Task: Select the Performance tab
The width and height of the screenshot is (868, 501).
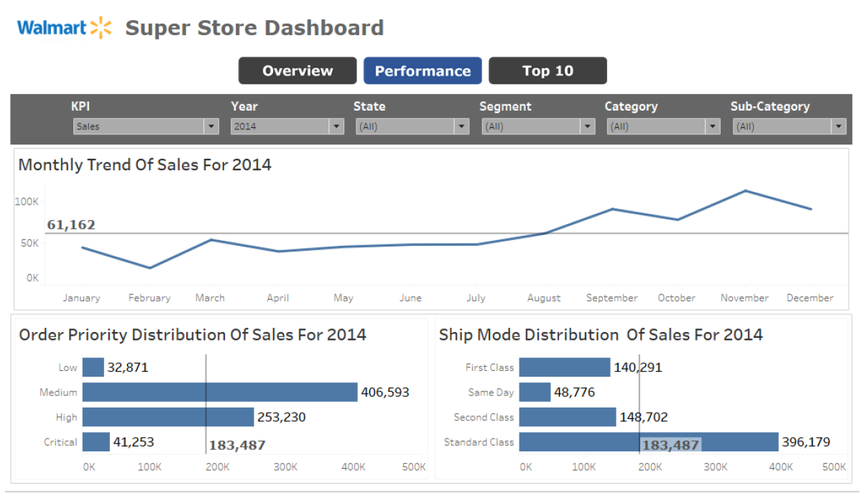Action: coord(423,70)
